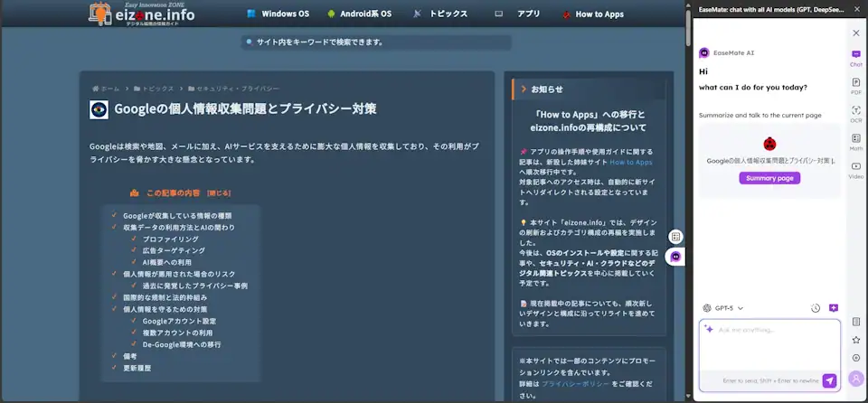868x403 pixels.
Task: Click the home icon in the breadcrumb
Action: 96,89
